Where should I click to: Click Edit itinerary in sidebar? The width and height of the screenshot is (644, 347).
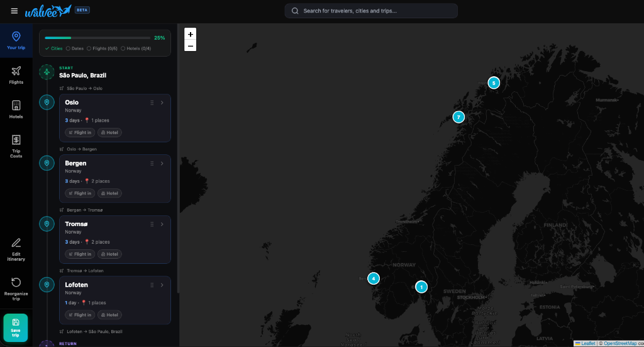click(x=16, y=249)
